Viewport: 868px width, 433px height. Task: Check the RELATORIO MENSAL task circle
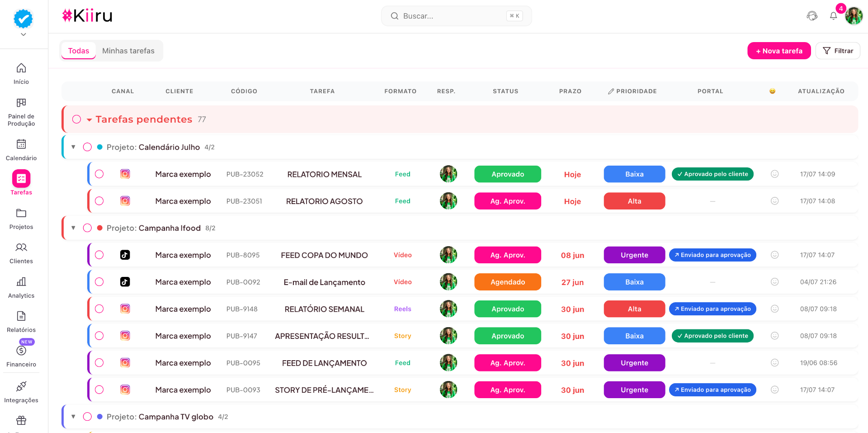99,174
